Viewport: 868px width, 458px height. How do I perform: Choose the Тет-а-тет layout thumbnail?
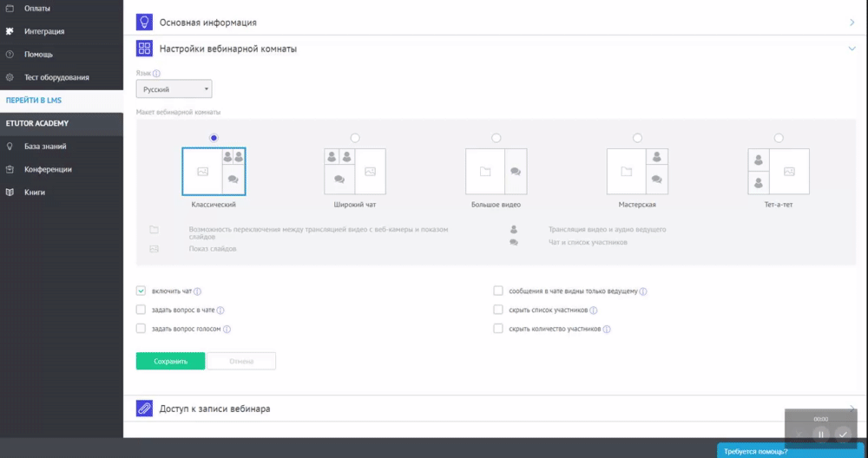[x=779, y=171]
